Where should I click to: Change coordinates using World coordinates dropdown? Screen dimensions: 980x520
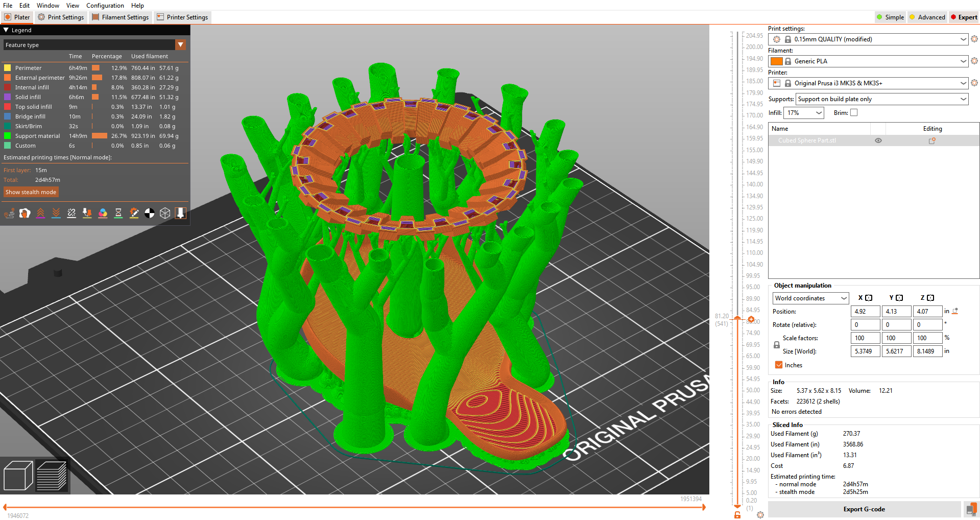810,298
